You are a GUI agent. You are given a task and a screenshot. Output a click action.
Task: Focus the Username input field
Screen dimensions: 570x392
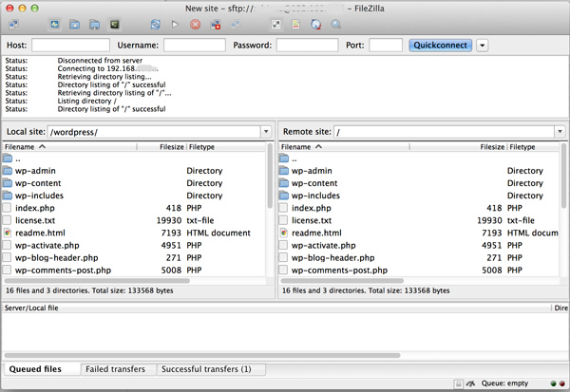[x=195, y=46]
